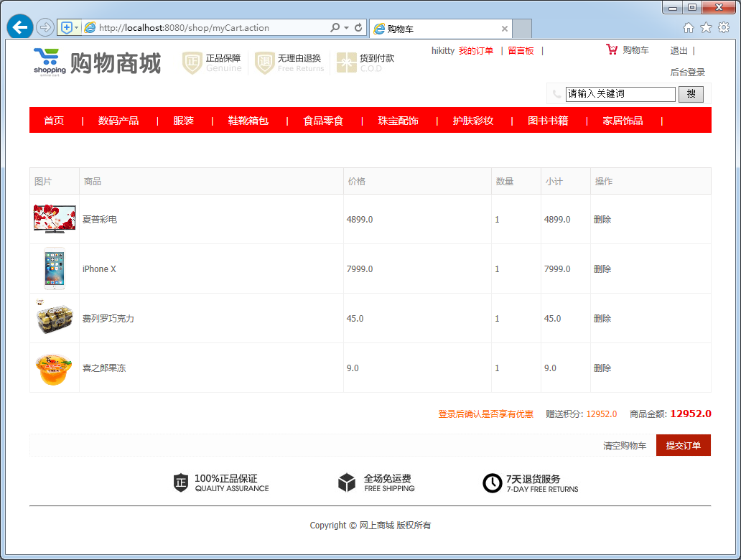Open Favorites star icon
The image size is (741, 560).
pyautogui.click(x=706, y=27)
